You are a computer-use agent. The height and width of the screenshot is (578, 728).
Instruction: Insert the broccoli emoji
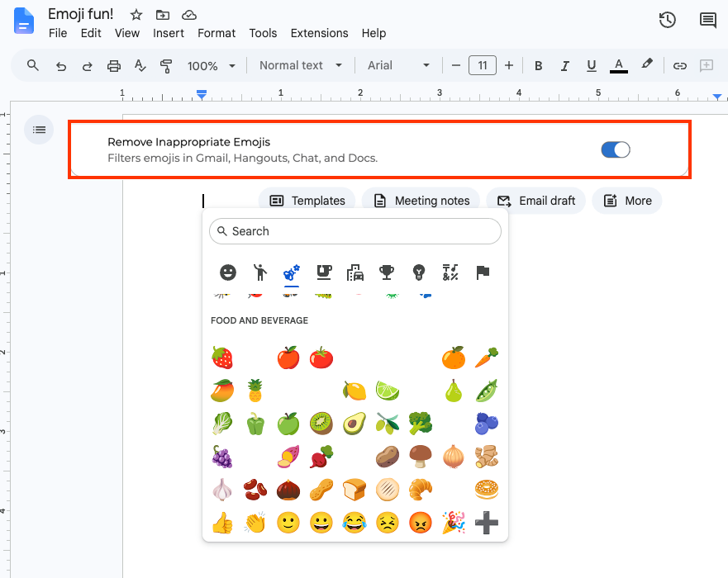click(x=421, y=424)
